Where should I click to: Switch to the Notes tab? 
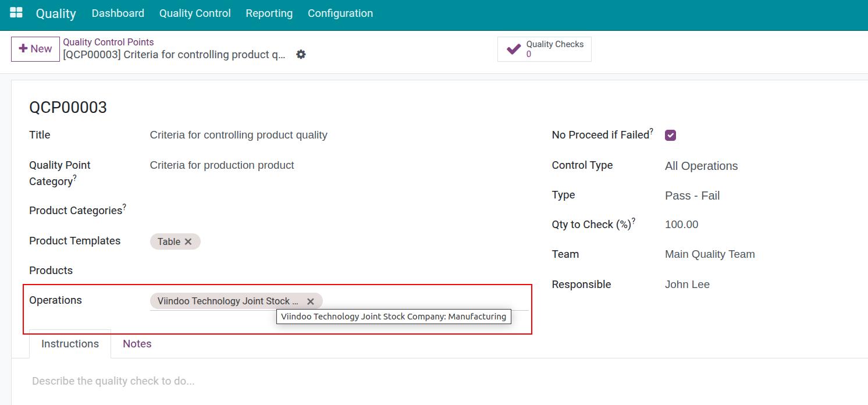[137, 344]
